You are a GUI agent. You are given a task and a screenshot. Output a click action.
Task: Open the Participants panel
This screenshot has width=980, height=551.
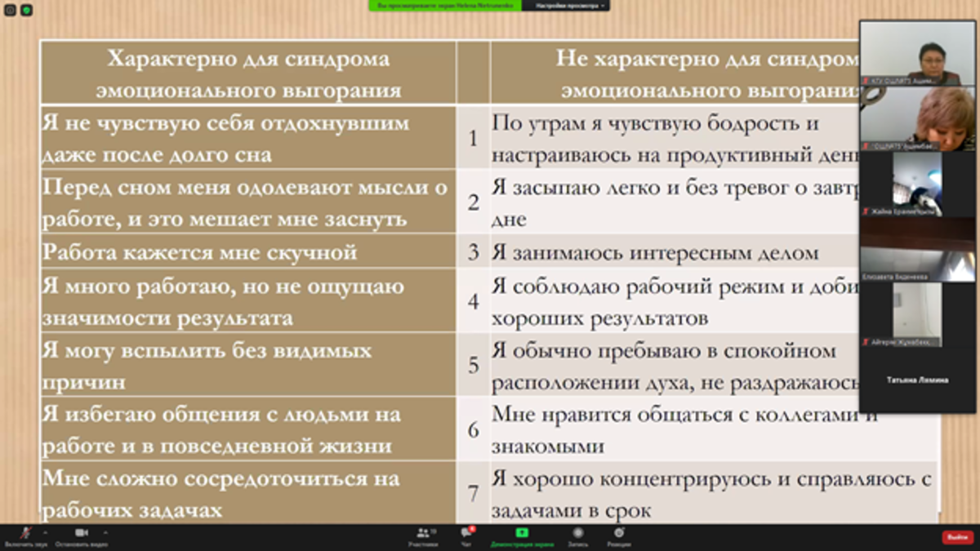[423, 535]
